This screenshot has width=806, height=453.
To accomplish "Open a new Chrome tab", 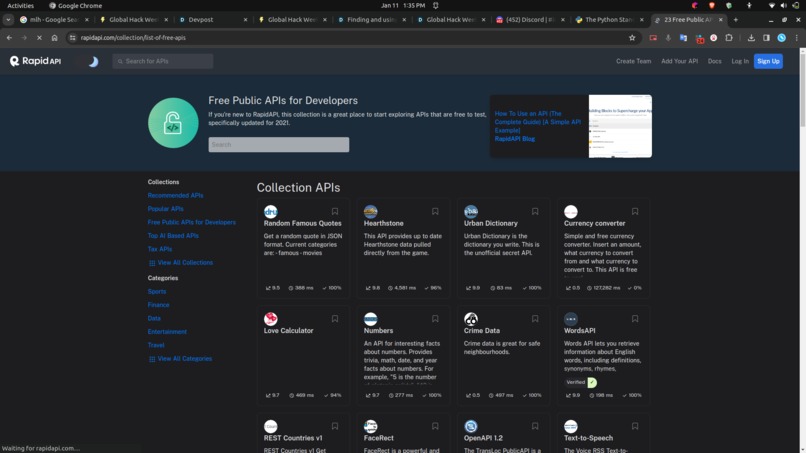I will (x=736, y=20).
